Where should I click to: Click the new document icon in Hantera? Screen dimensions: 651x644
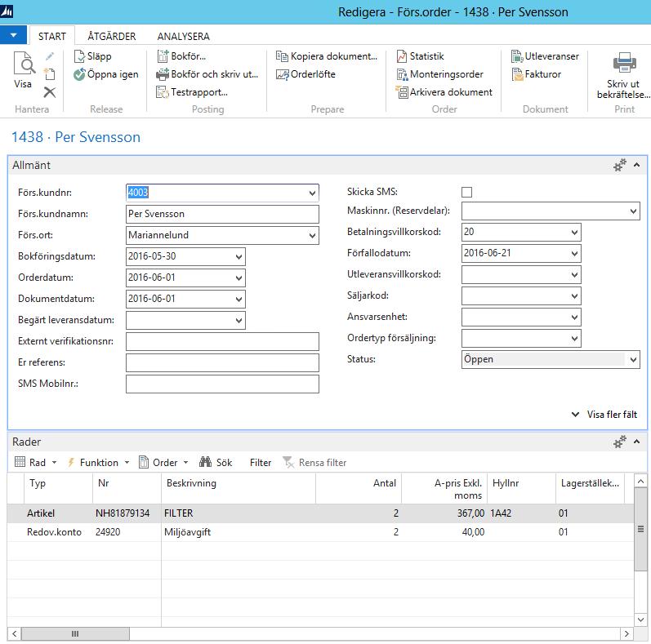tap(50, 73)
